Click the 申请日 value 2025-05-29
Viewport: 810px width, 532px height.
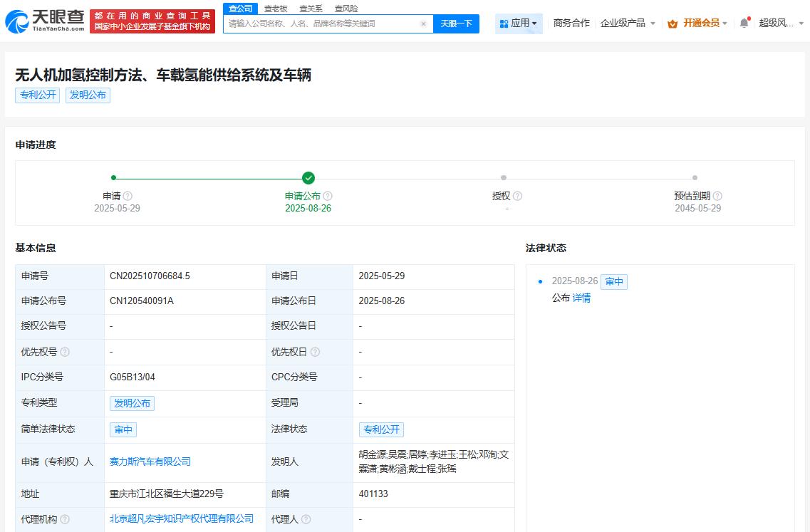pos(382,276)
